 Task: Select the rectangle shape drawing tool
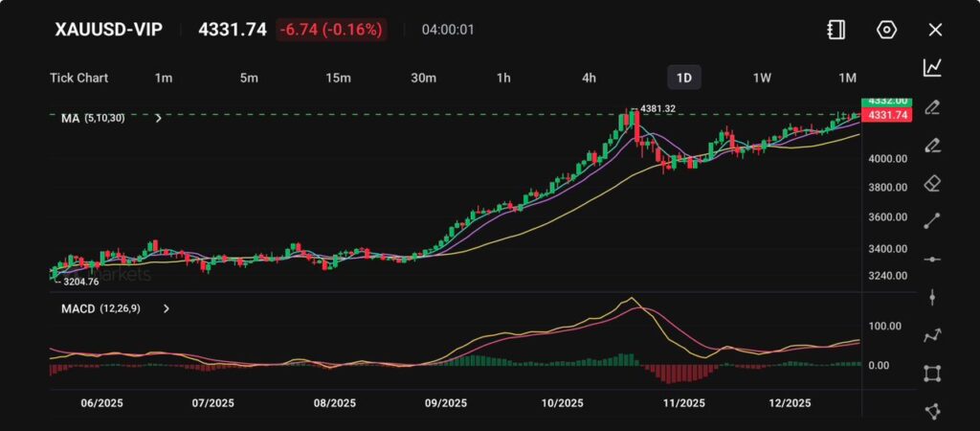(x=932, y=374)
